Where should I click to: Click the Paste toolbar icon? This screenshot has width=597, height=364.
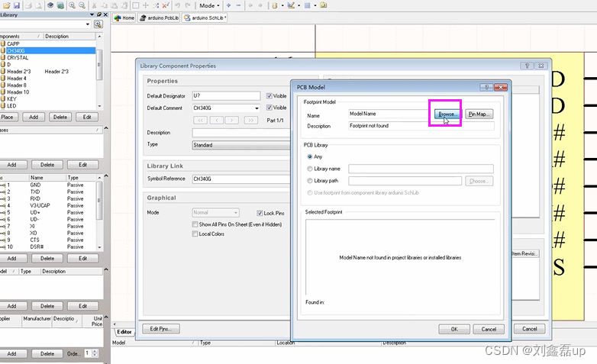click(x=114, y=5)
